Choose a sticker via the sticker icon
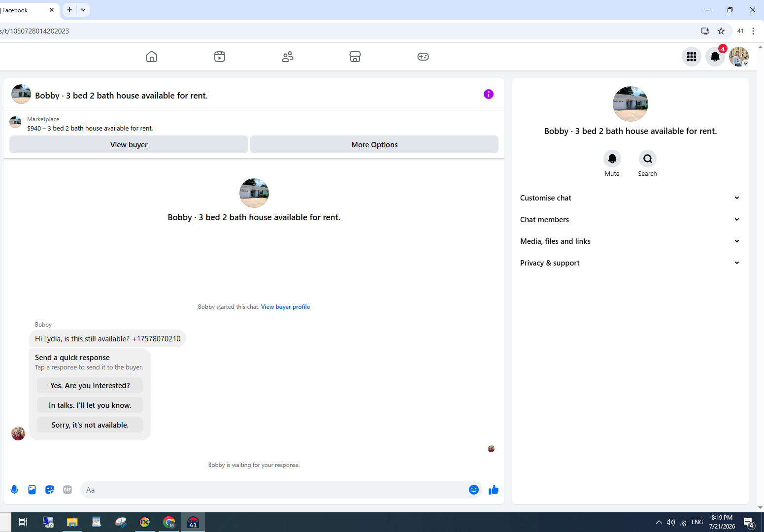 point(50,490)
